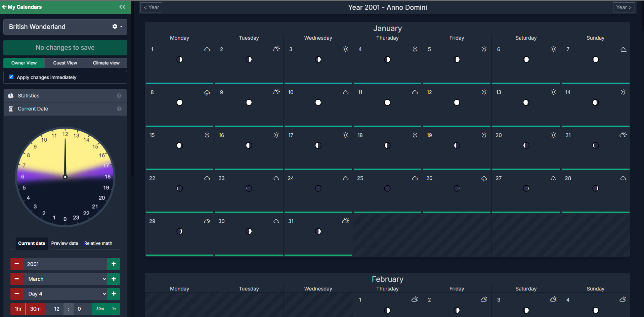Click the weather icon on February 1
Image resolution: width=644 pixels, height=317 pixels.
(x=415, y=299)
